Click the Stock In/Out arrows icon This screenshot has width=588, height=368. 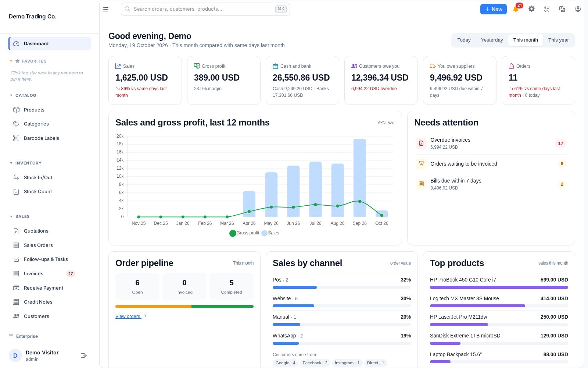coord(16,177)
